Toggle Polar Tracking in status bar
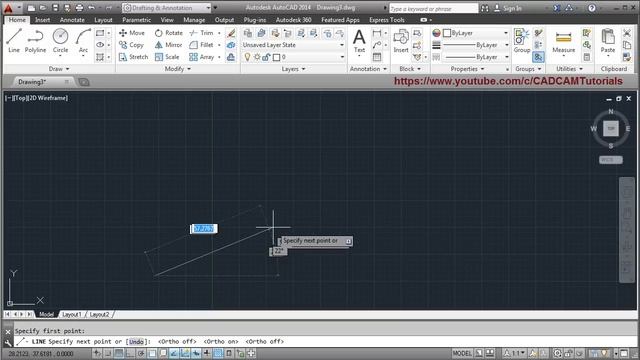The height and width of the screenshot is (360, 640). tap(141, 353)
